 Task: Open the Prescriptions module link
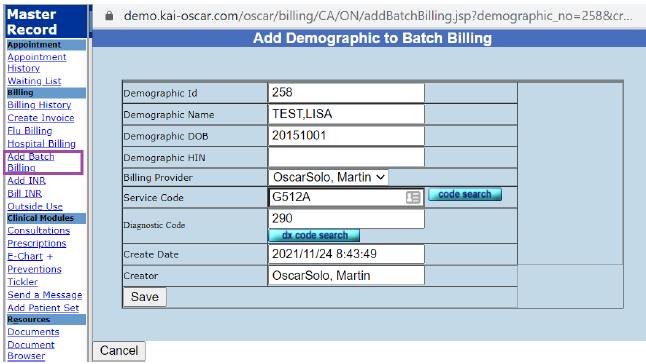click(37, 243)
